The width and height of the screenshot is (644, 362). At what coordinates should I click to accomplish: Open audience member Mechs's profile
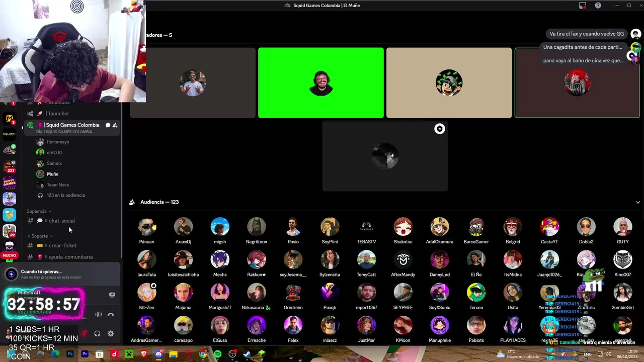220,264
